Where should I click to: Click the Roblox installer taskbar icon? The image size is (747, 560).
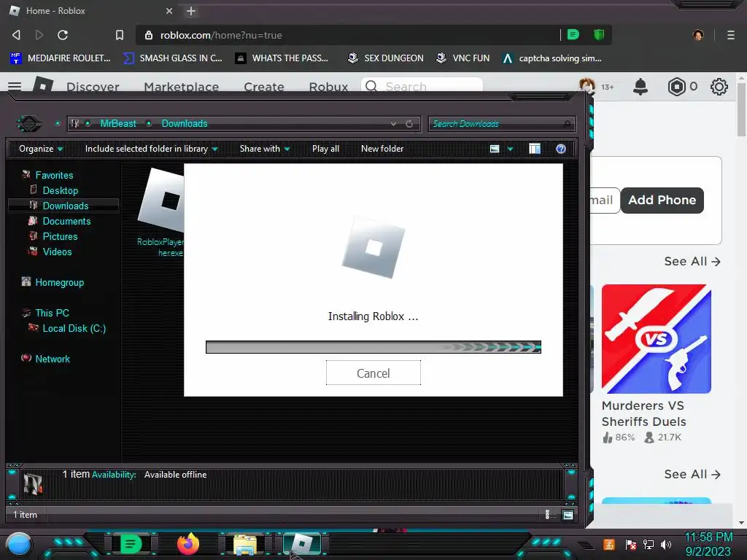click(x=301, y=544)
